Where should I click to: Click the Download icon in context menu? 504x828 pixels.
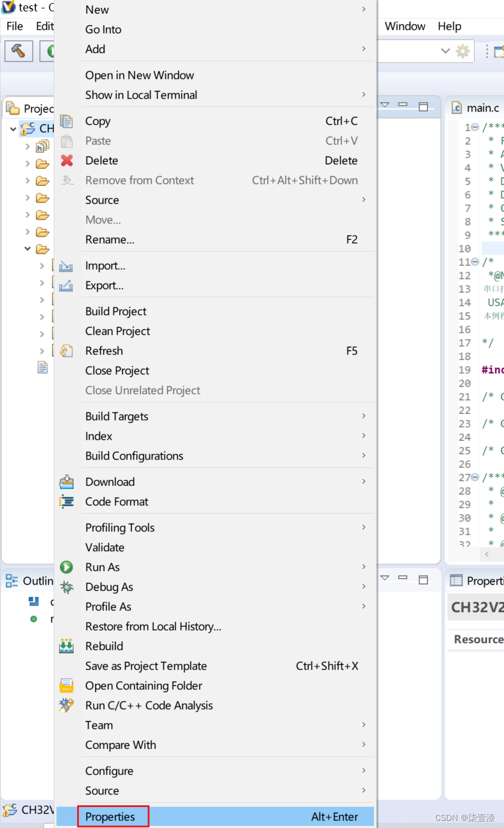66,482
